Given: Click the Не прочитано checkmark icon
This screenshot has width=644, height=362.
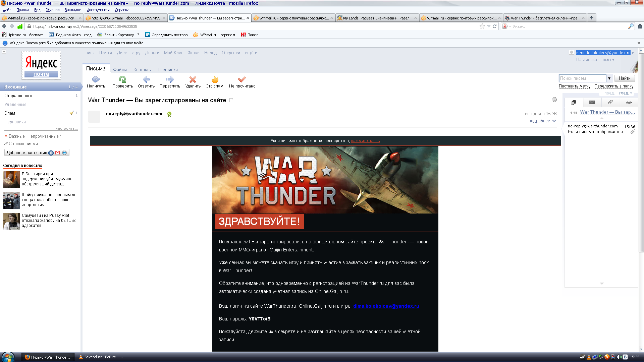Looking at the screenshot, I should [242, 79].
